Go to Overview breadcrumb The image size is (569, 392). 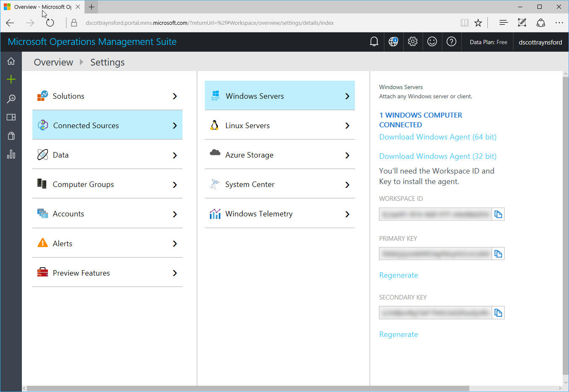tap(53, 62)
